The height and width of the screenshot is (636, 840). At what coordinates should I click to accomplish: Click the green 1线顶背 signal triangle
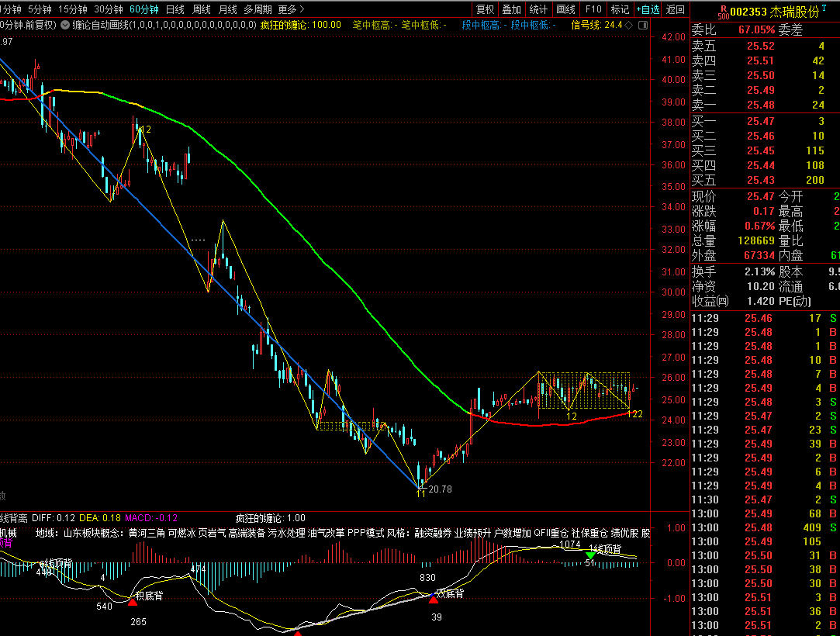click(x=589, y=555)
